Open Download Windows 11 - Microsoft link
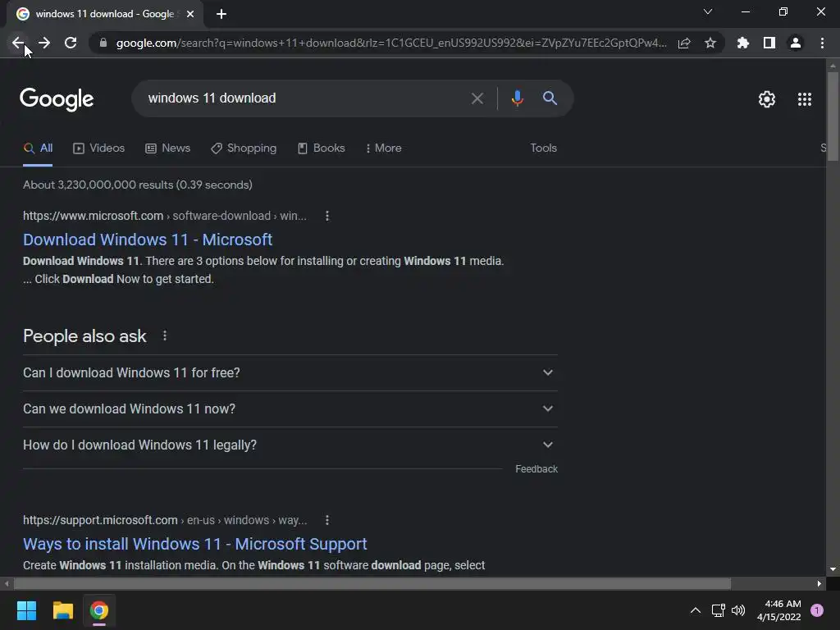 [x=148, y=240]
